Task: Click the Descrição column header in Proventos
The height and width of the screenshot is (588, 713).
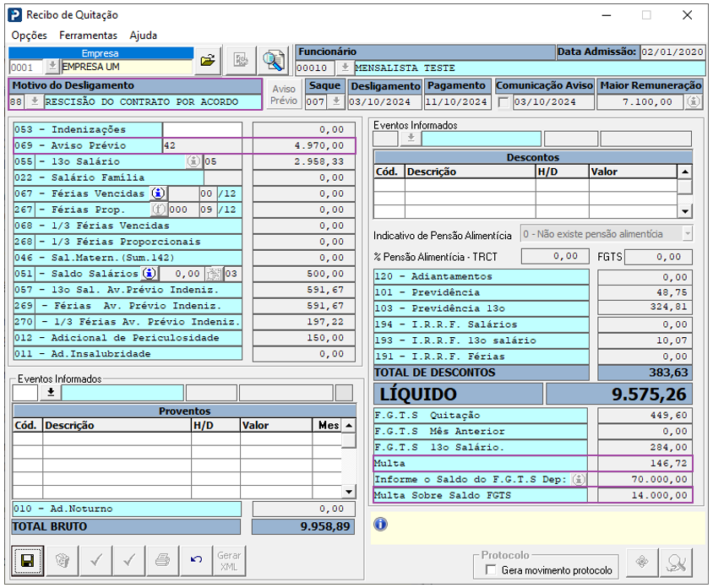Action: coord(117,426)
